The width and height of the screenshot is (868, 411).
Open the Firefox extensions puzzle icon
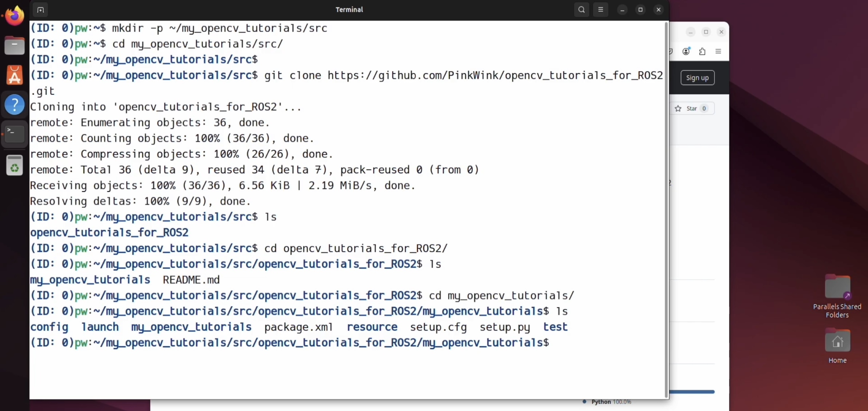702,52
